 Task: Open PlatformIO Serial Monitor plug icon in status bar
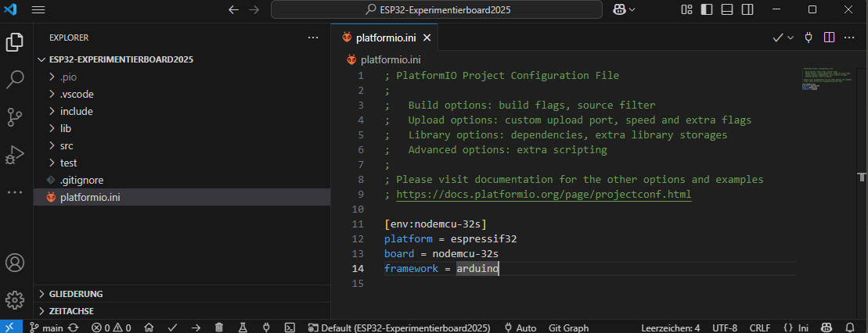pos(266,328)
